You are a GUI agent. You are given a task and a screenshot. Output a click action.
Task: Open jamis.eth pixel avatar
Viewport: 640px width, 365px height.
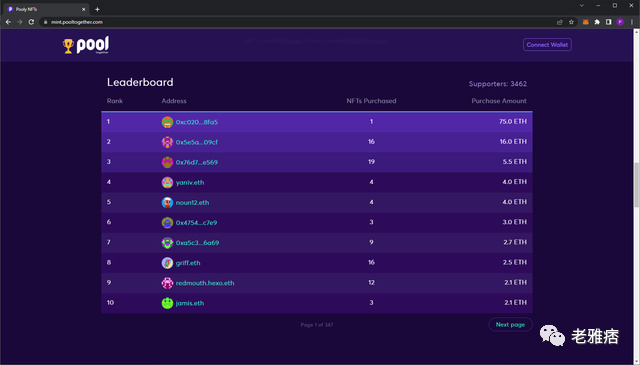tap(167, 303)
